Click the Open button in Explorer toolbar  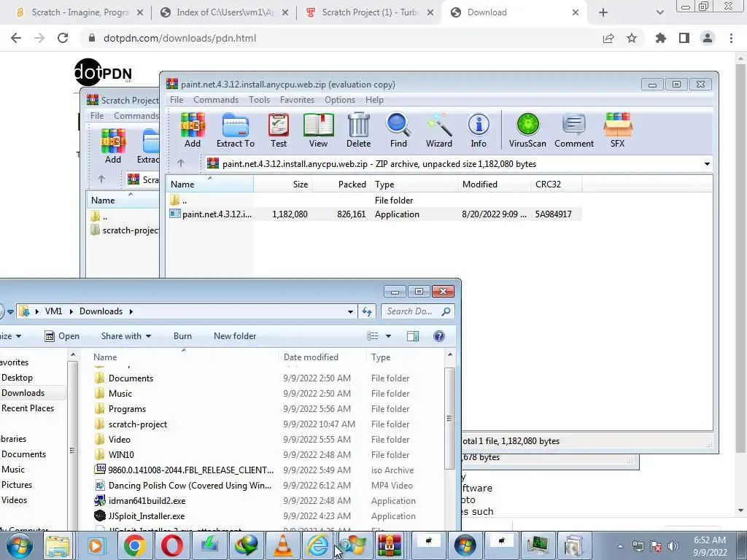click(62, 336)
